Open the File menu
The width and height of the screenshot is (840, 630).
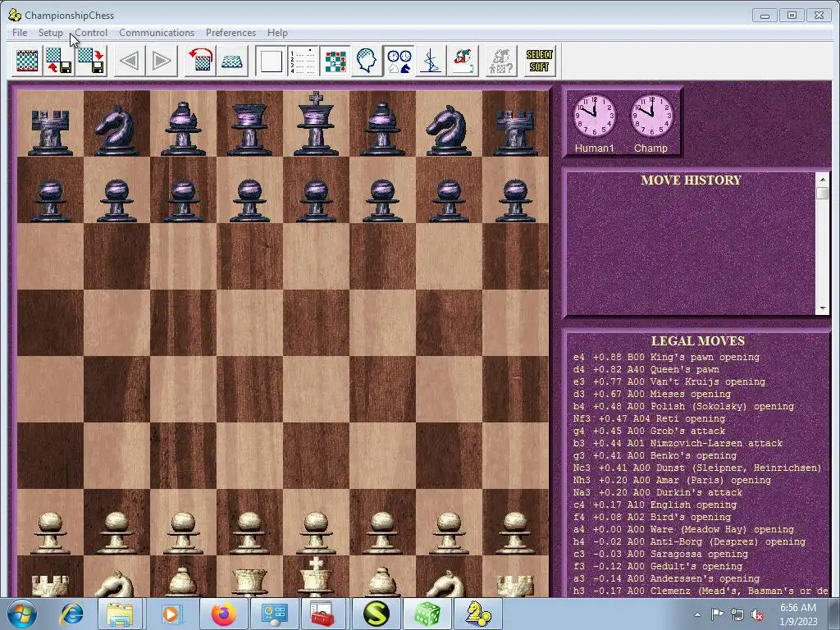coord(20,33)
